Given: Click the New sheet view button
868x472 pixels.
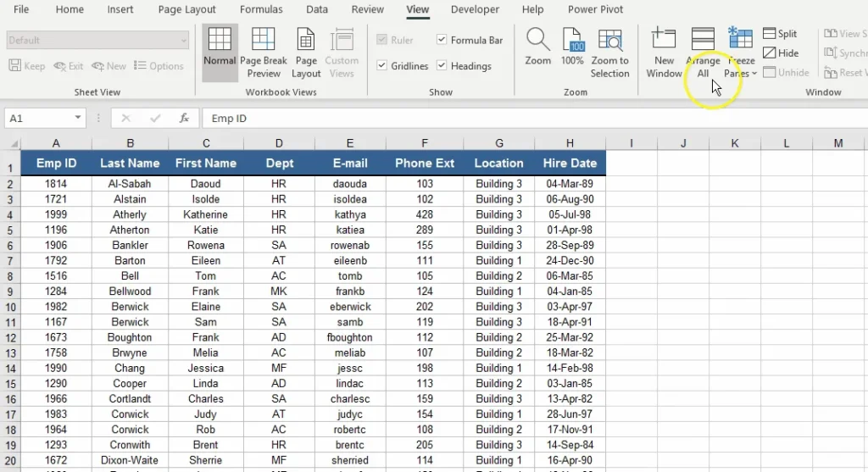Looking at the screenshot, I should coord(109,66).
